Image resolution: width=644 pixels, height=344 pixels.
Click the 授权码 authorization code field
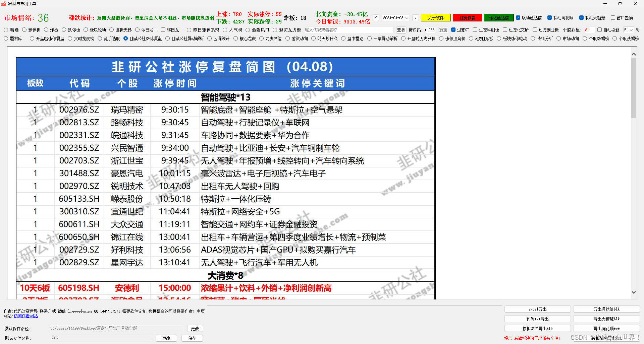[x=430, y=30]
